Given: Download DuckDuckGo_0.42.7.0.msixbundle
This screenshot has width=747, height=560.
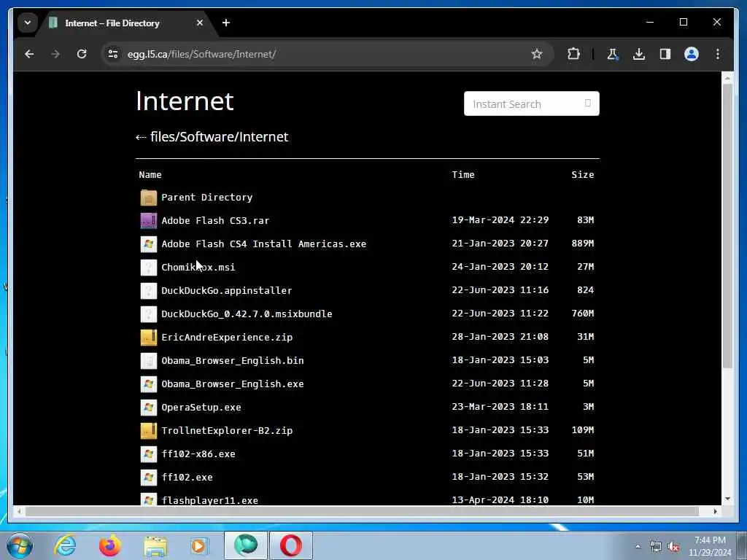Looking at the screenshot, I should (x=247, y=314).
